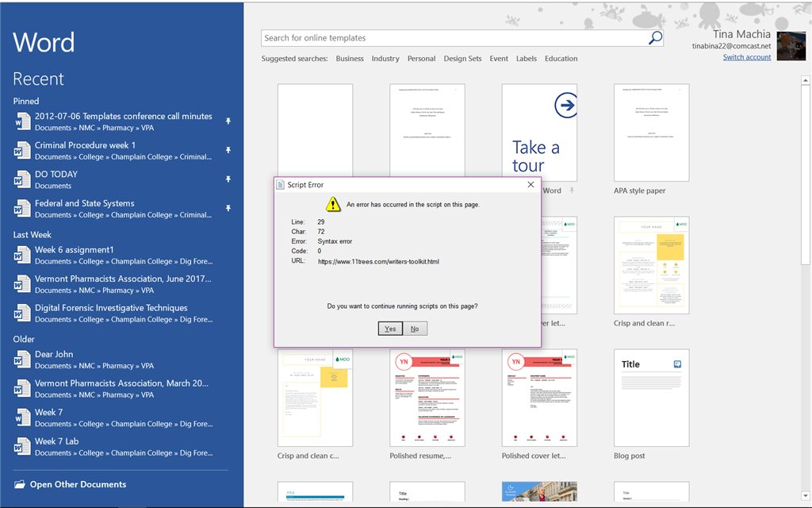
Task: Click the pin icon on Welcome to Word template
Action: tap(572, 190)
